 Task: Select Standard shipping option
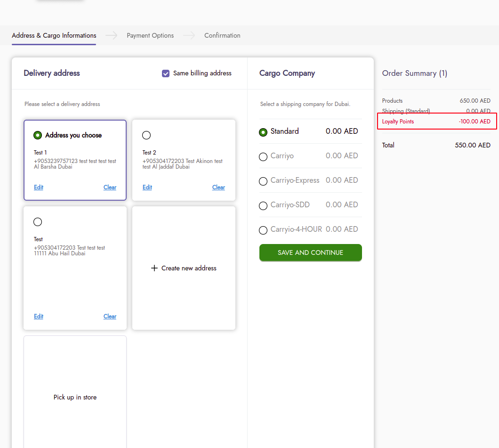click(263, 132)
